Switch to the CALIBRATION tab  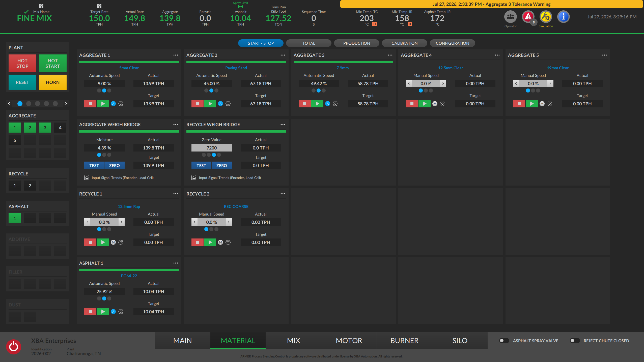[405, 43]
